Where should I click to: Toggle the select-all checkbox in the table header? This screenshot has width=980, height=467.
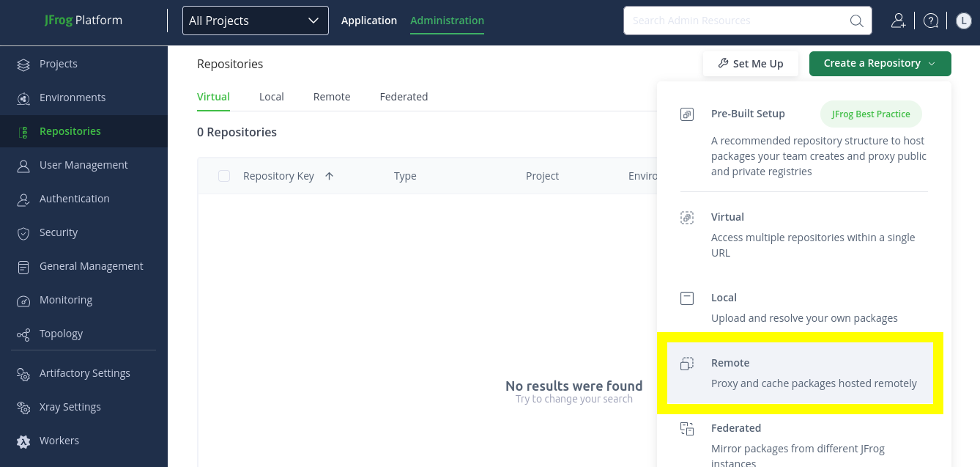pos(223,175)
